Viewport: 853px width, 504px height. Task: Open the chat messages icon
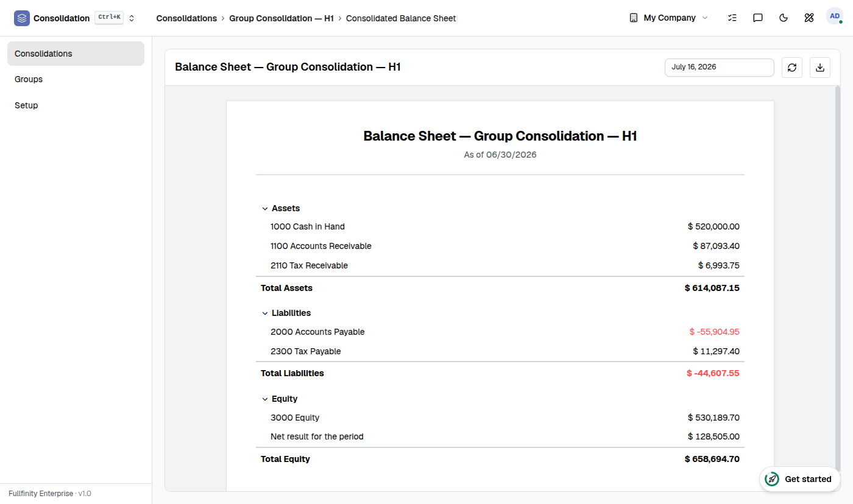pyautogui.click(x=758, y=18)
